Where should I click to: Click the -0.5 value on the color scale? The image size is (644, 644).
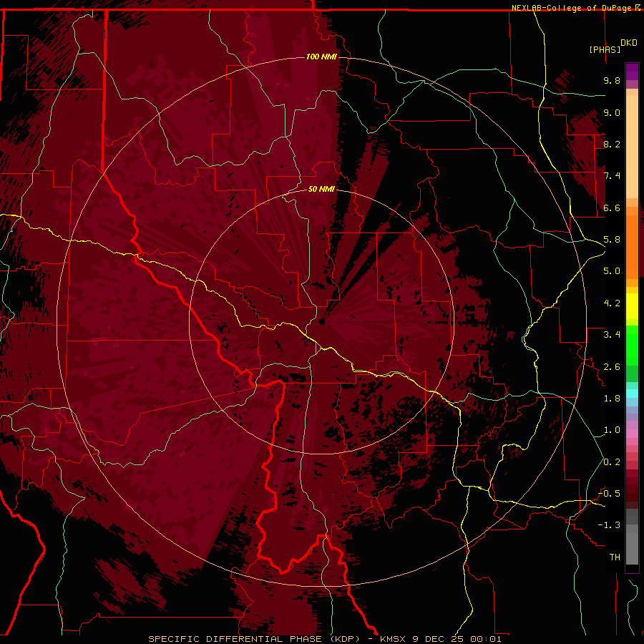[x=609, y=494]
